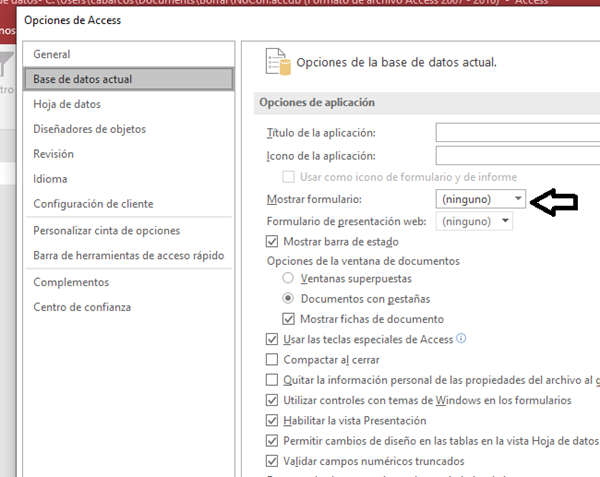This screenshot has height=477, width=600.
Task: Go to Diseñadores de objetos section
Action: tap(89, 129)
